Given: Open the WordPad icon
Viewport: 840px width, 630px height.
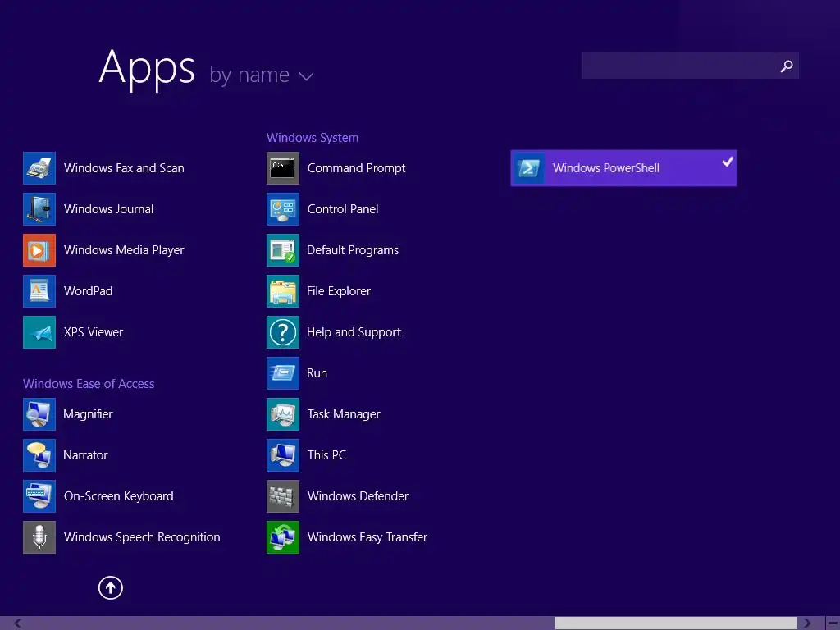Looking at the screenshot, I should click(39, 291).
